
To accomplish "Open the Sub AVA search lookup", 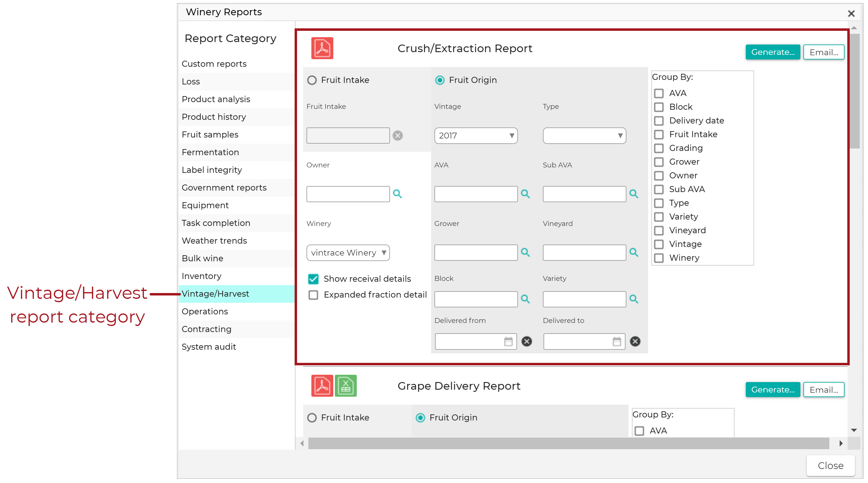I will (633, 194).
